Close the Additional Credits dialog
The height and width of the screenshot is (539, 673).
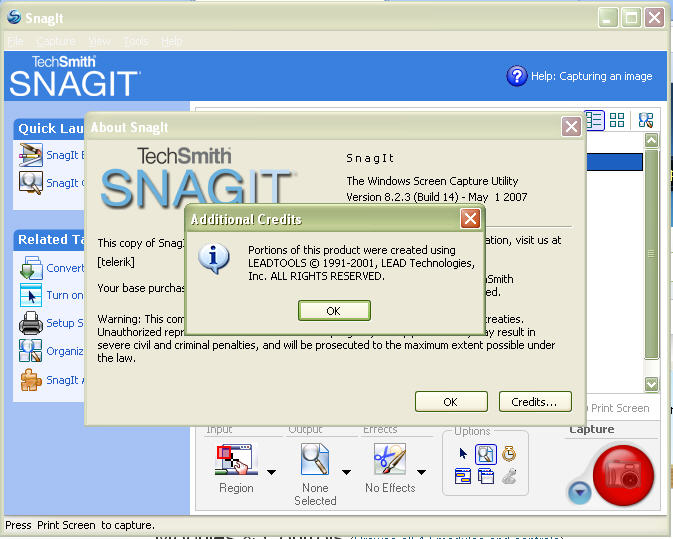coord(470,219)
